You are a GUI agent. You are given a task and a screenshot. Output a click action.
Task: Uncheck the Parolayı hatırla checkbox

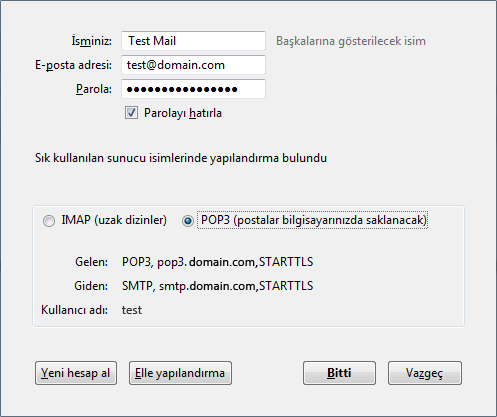[x=131, y=113]
